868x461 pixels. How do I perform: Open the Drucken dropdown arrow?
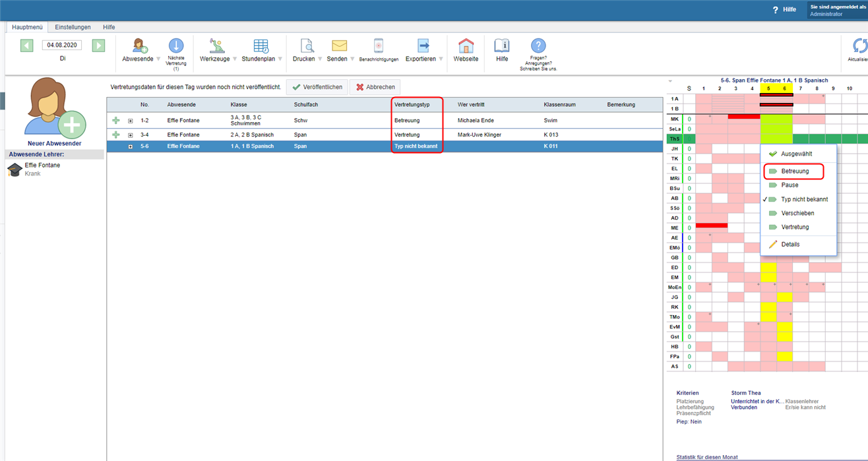320,59
